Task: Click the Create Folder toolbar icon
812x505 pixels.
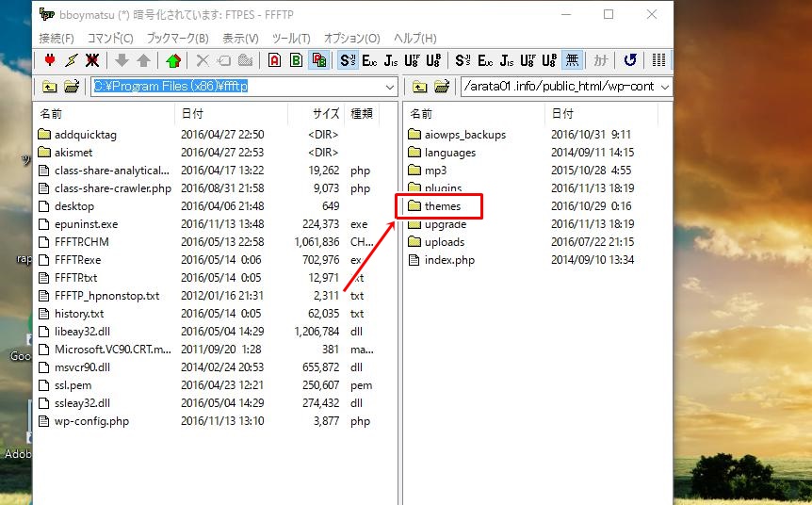Action: coord(245,60)
